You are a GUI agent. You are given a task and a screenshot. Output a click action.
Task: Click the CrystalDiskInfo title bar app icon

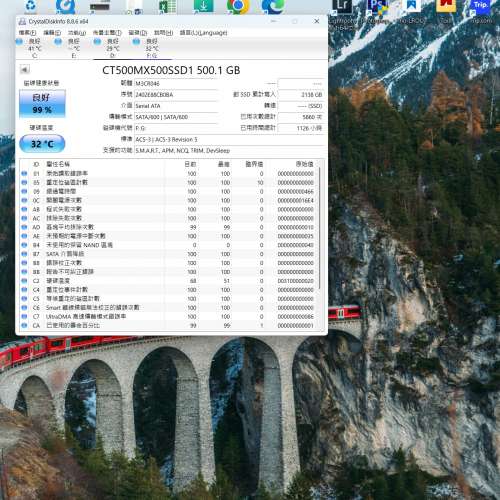22,22
